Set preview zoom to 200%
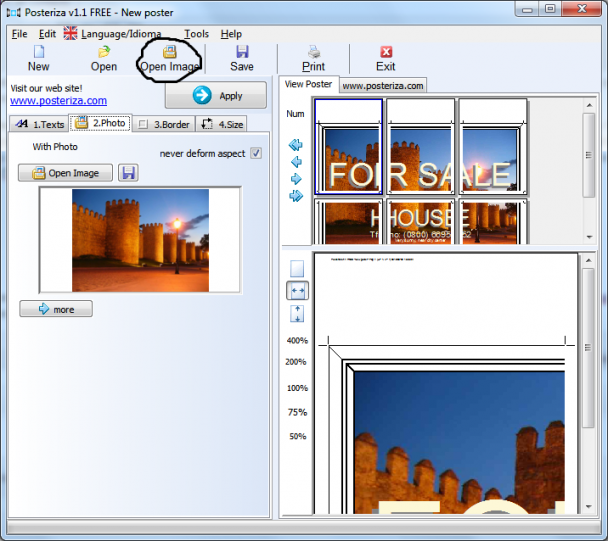 click(296, 362)
